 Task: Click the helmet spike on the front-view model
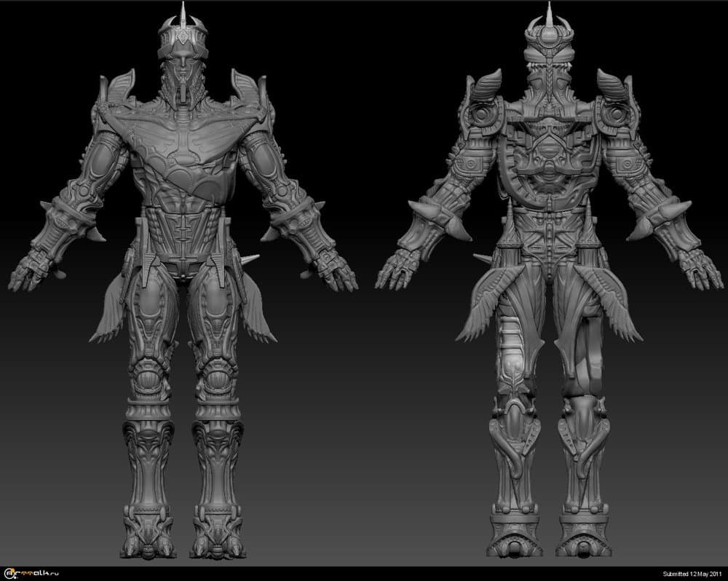pyautogui.click(x=181, y=12)
